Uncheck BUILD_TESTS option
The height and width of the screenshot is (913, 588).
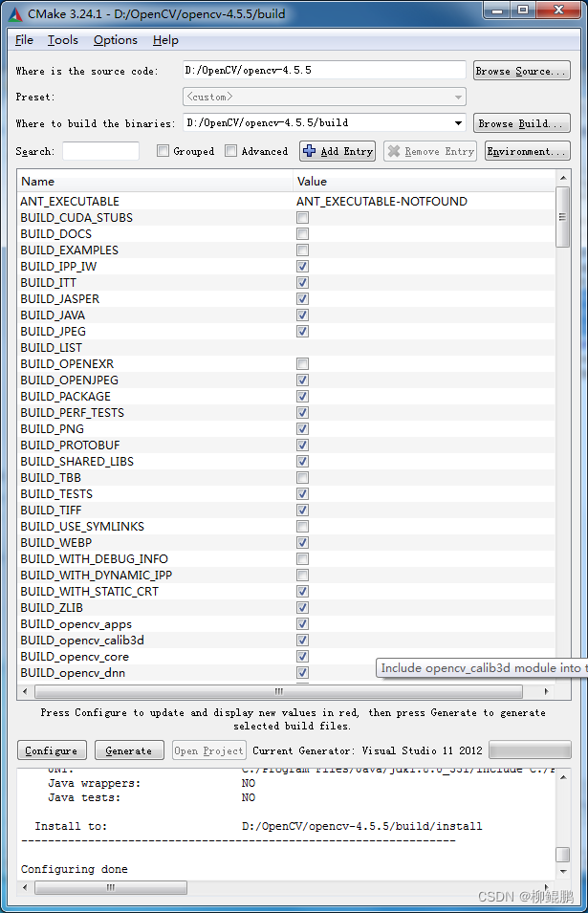[x=303, y=493]
